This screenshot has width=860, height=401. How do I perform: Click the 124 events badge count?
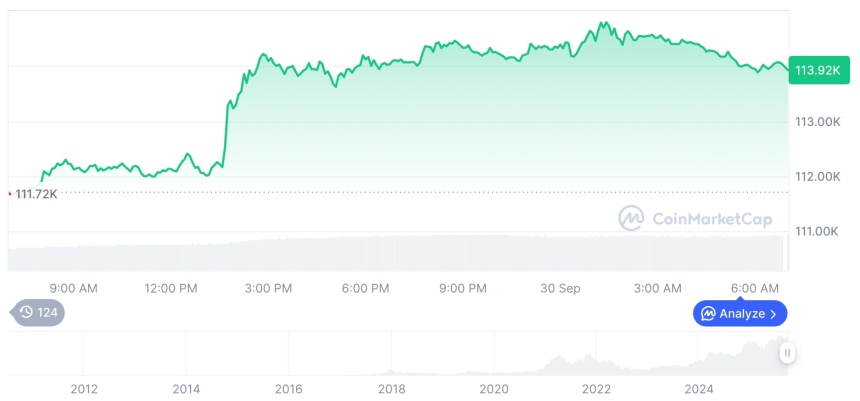(48, 313)
